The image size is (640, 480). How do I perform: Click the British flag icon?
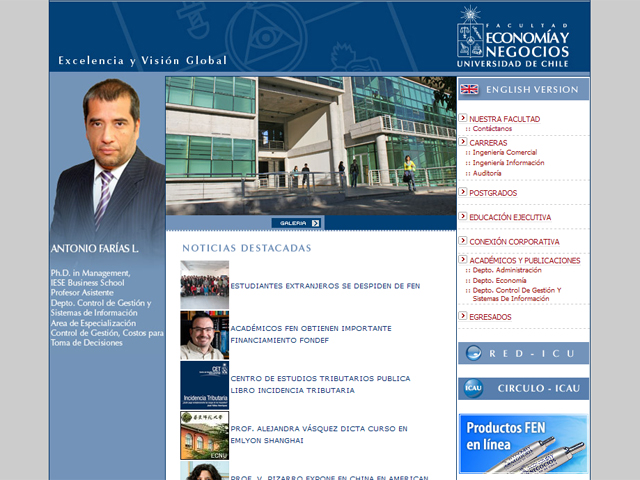[469, 90]
